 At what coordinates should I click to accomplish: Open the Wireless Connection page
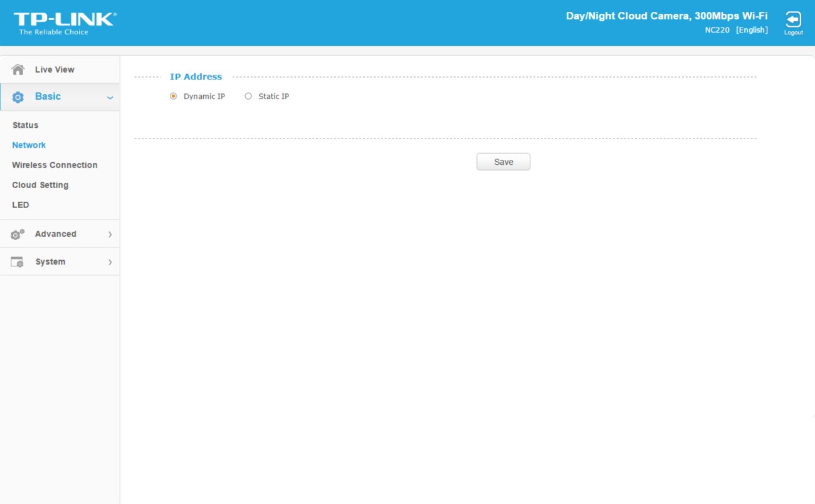point(55,165)
